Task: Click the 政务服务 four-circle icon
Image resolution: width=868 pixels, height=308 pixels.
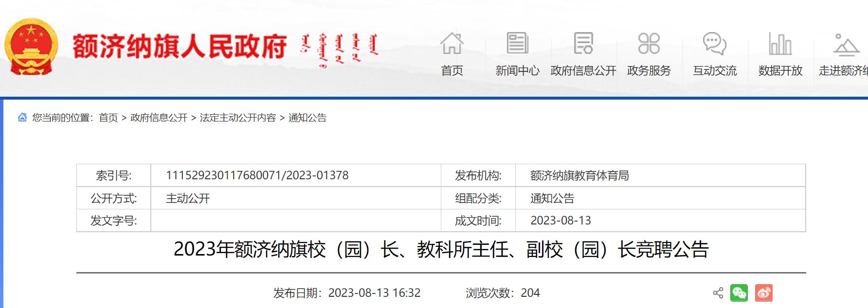Action: point(649,43)
